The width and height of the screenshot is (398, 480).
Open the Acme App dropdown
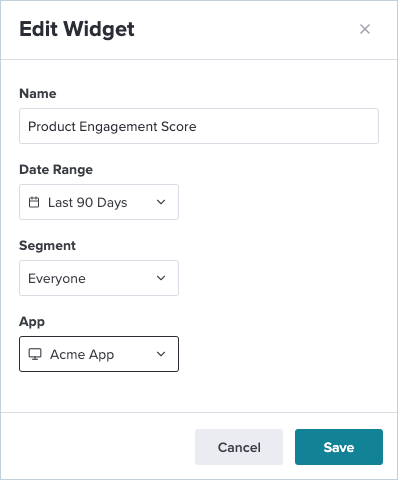(99, 354)
